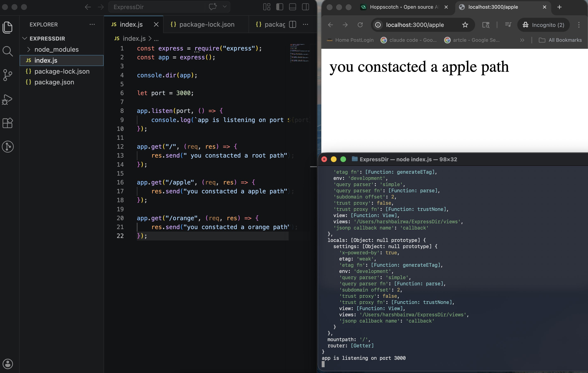The width and height of the screenshot is (588, 373).
Task: Open the Search view in activity bar
Action: click(x=8, y=51)
